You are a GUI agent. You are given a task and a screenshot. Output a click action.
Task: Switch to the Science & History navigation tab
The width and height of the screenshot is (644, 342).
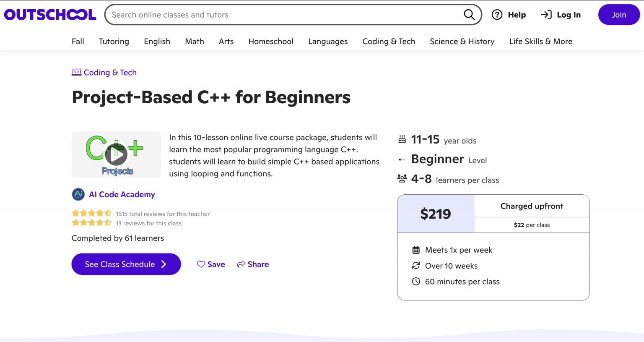(x=462, y=41)
